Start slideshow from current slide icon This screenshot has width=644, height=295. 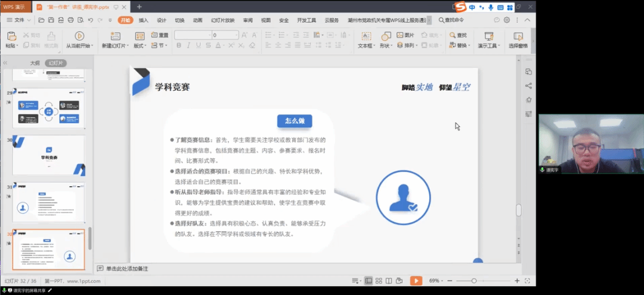tap(79, 36)
